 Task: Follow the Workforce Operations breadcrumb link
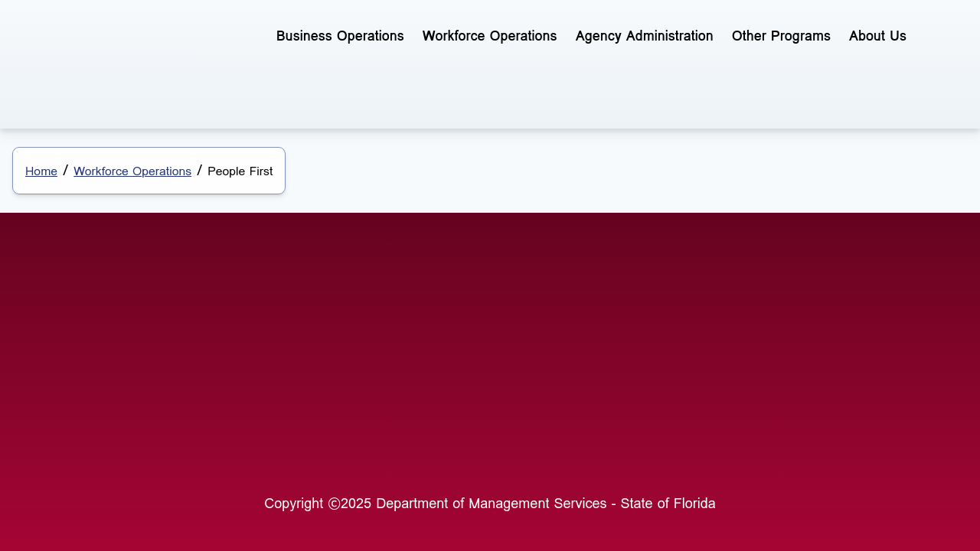(x=132, y=171)
